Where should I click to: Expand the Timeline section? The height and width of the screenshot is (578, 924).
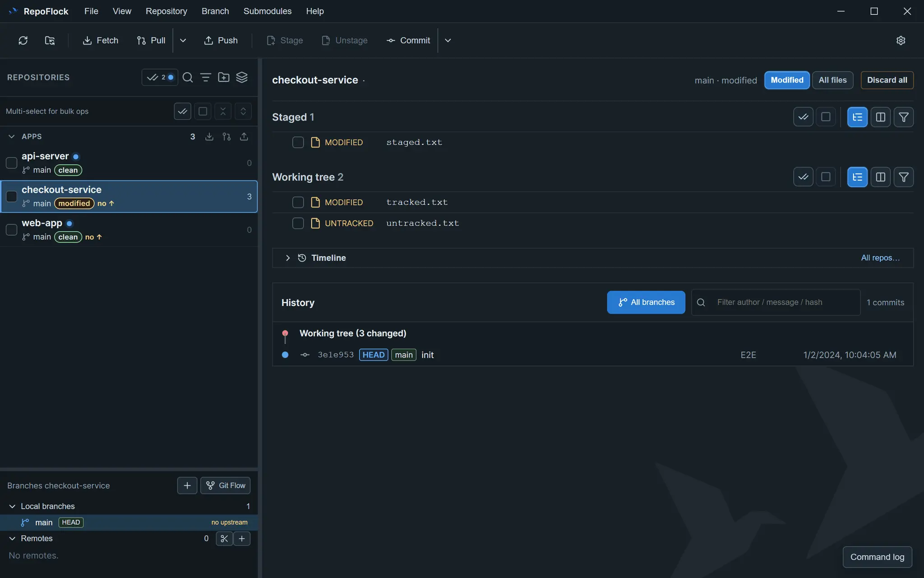pyautogui.click(x=288, y=258)
